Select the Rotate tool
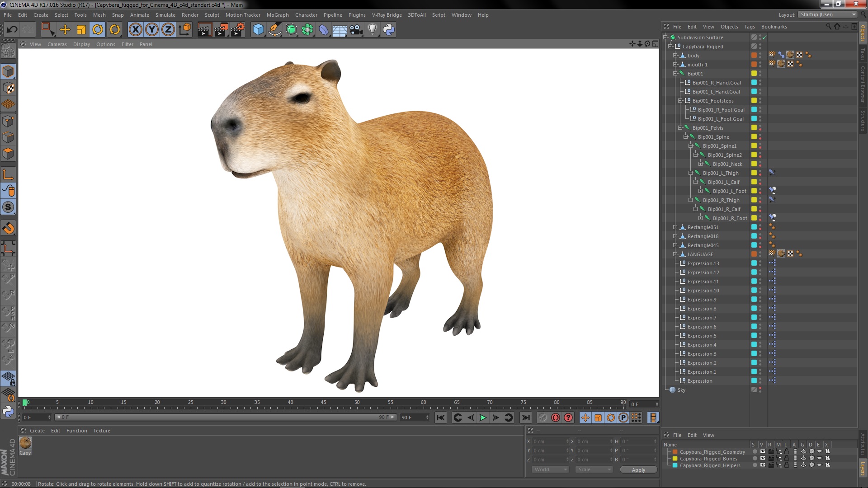The width and height of the screenshot is (868, 488). tap(98, 30)
